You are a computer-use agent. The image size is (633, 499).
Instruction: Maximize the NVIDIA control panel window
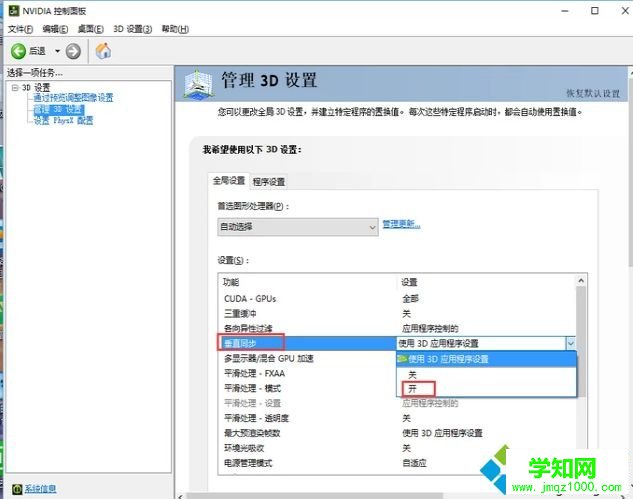click(x=595, y=11)
